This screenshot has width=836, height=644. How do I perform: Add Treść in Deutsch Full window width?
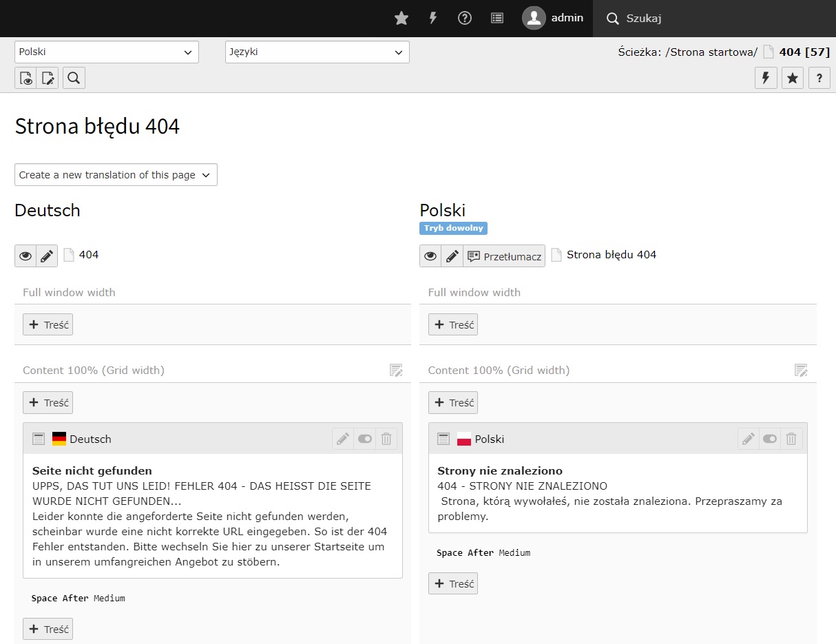tap(48, 324)
